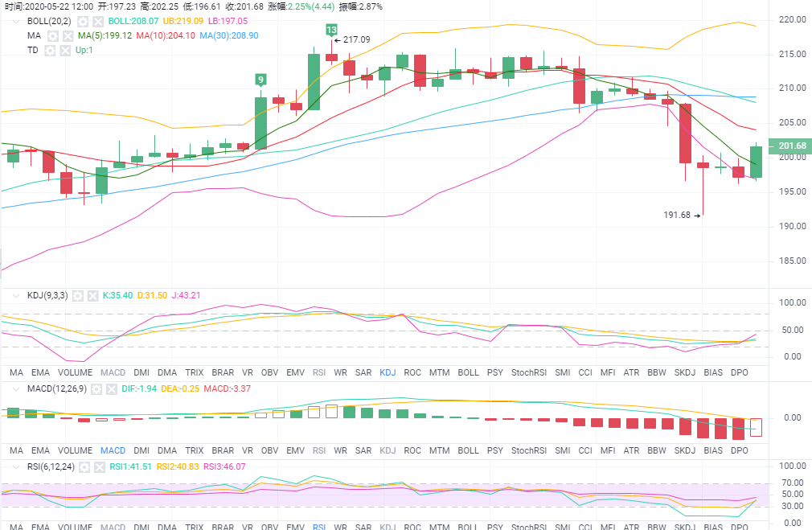Switch to BOLL tab in MACD panel row

[x=468, y=450]
